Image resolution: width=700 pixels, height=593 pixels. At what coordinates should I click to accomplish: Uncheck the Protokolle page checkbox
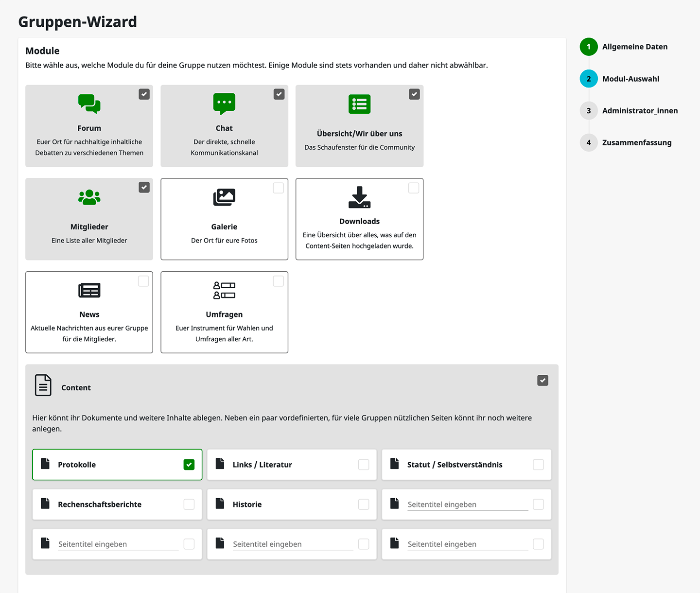click(x=189, y=465)
